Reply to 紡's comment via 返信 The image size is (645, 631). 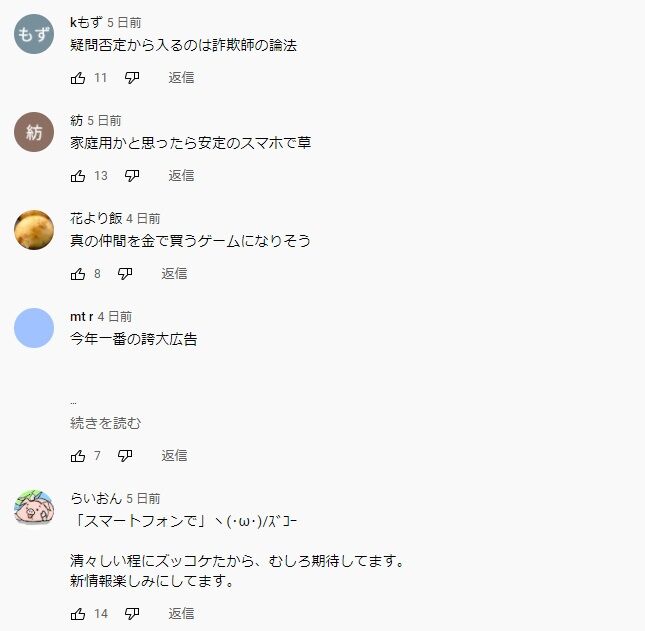(181, 176)
